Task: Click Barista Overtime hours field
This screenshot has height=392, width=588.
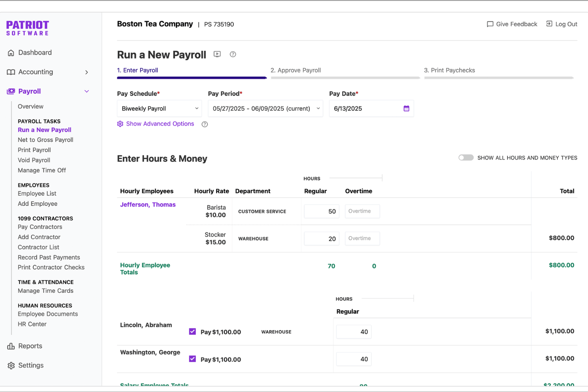Action: pyautogui.click(x=362, y=211)
